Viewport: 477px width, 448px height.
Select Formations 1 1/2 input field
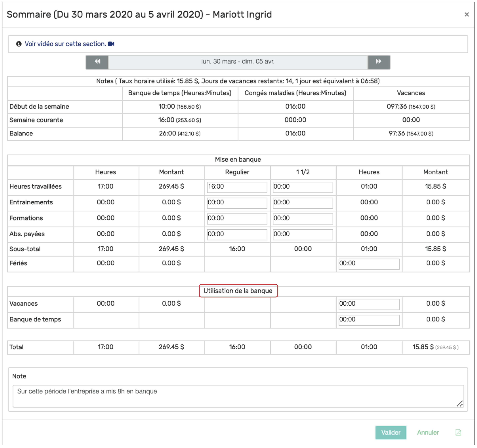click(x=303, y=219)
